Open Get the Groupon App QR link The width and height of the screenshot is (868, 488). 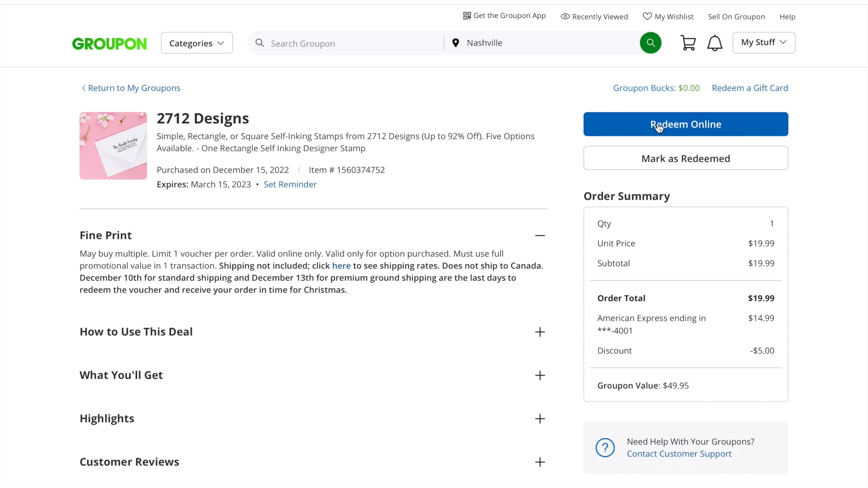coord(504,16)
